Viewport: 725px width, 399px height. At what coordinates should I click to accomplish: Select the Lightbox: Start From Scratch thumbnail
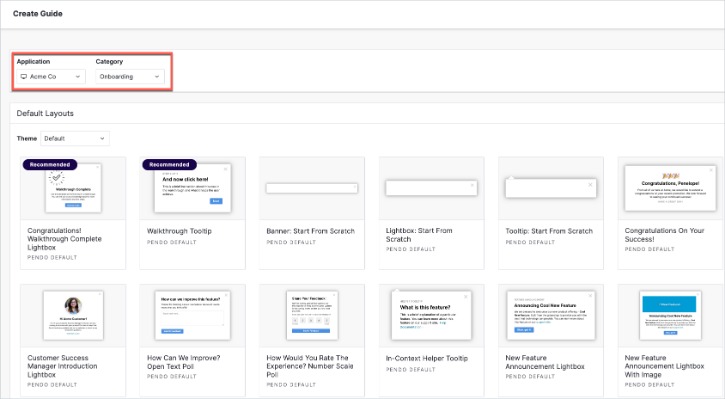431,188
